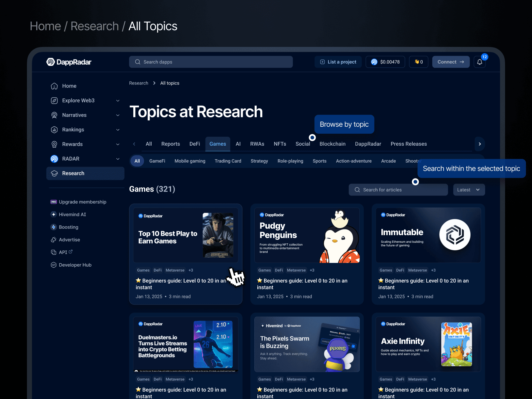Click the arrow icon on Connect button
The width and height of the screenshot is (532, 399).
[462, 62]
